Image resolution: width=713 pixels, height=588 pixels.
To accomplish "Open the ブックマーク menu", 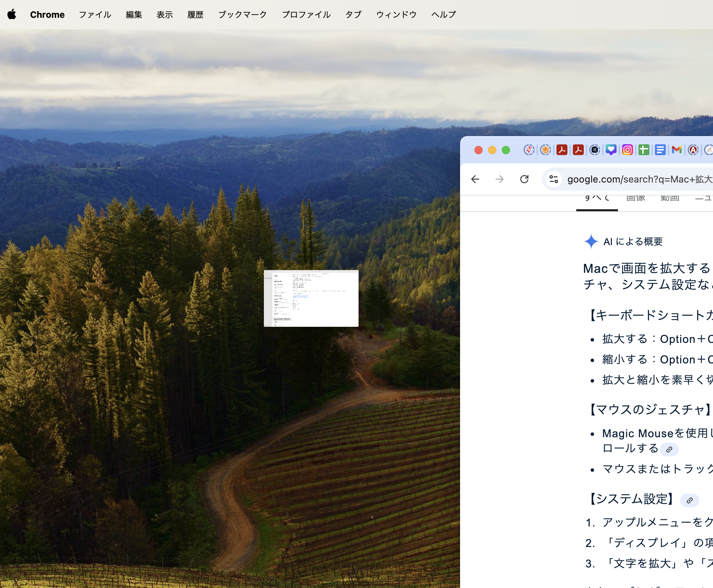I will 242,14.
